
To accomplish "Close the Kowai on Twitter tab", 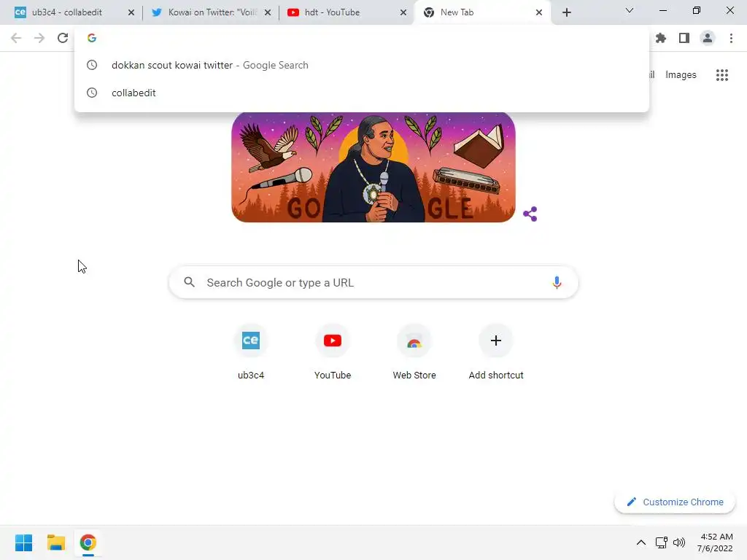I will click(268, 12).
